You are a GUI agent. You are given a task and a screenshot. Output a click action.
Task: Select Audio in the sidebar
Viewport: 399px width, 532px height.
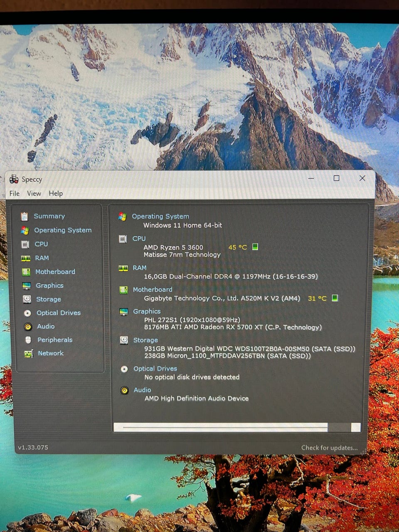click(46, 327)
